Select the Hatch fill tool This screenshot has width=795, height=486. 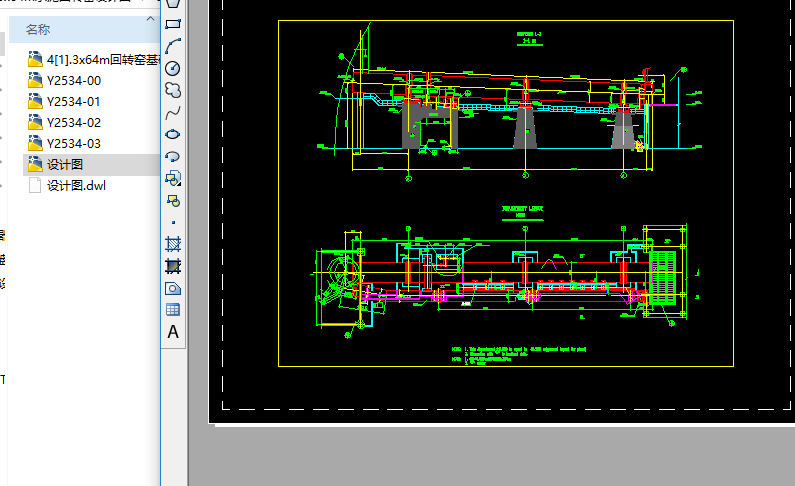(173, 244)
